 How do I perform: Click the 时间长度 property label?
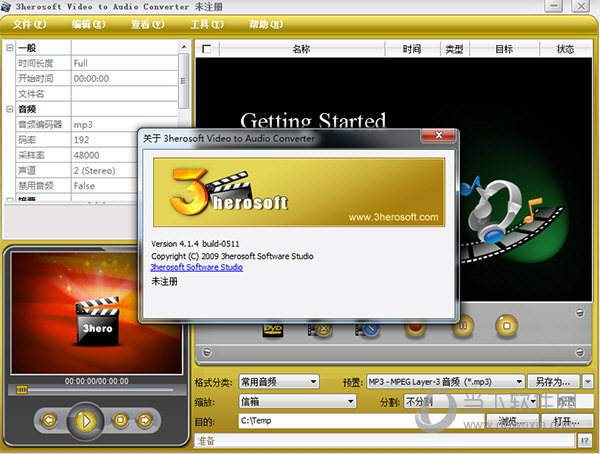click(x=36, y=63)
